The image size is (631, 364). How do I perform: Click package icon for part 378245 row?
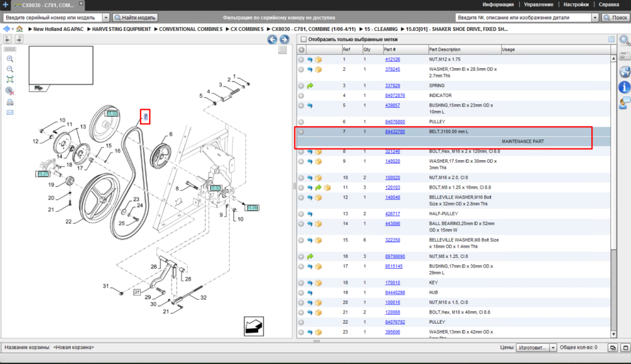pos(318,69)
